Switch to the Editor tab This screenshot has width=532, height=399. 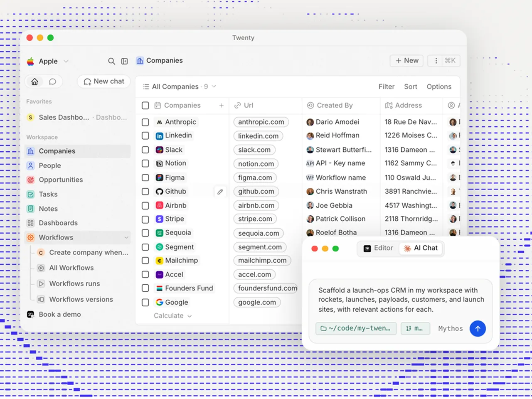tap(378, 248)
